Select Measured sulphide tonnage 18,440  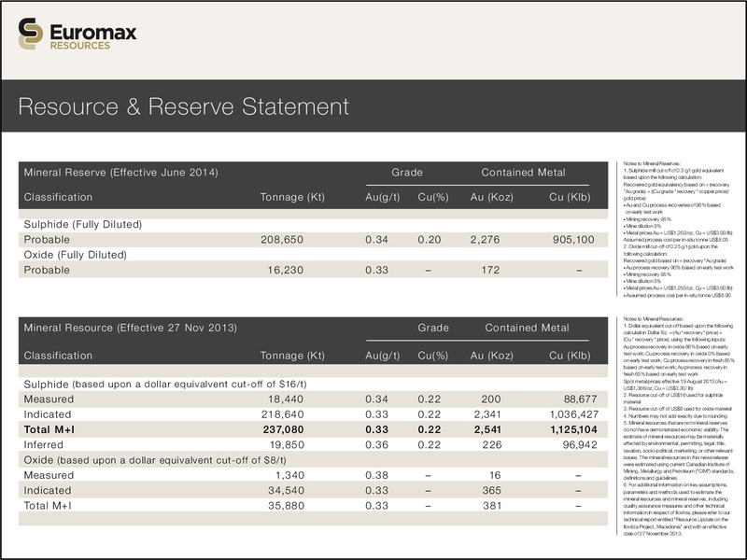coord(286,399)
